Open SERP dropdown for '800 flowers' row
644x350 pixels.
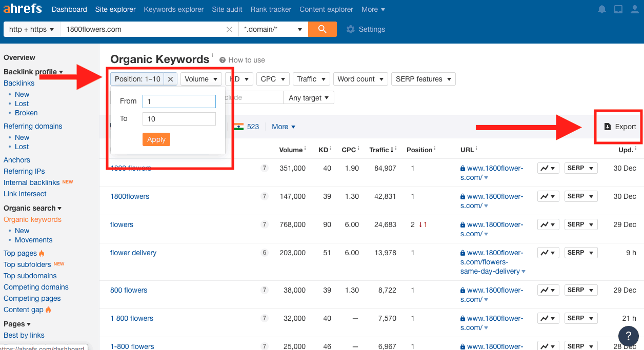[x=581, y=290]
